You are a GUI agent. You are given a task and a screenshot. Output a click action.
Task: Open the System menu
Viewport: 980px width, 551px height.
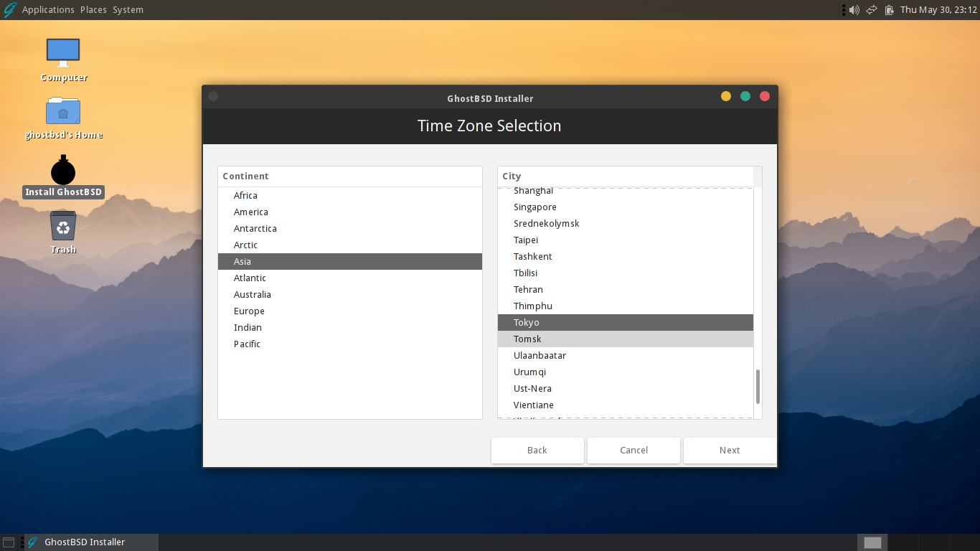[128, 10]
